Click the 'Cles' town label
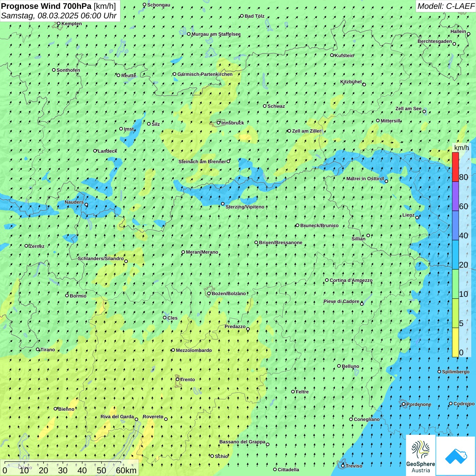The image size is (476, 476). click(172, 318)
